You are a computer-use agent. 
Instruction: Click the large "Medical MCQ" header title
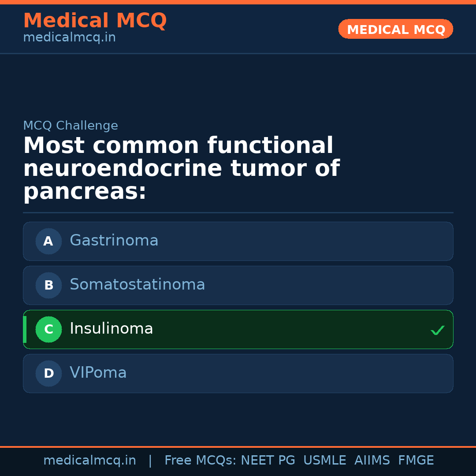point(95,21)
